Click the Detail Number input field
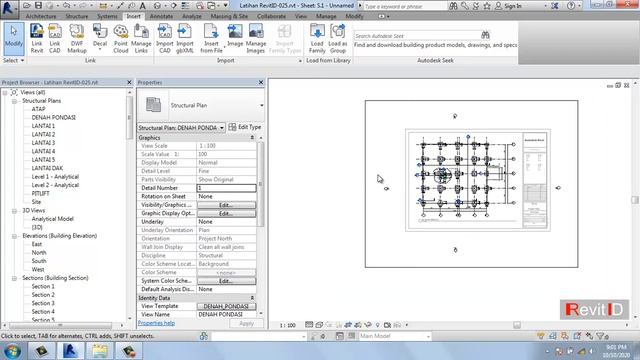The height and width of the screenshot is (360, 640). click(227, 188)
